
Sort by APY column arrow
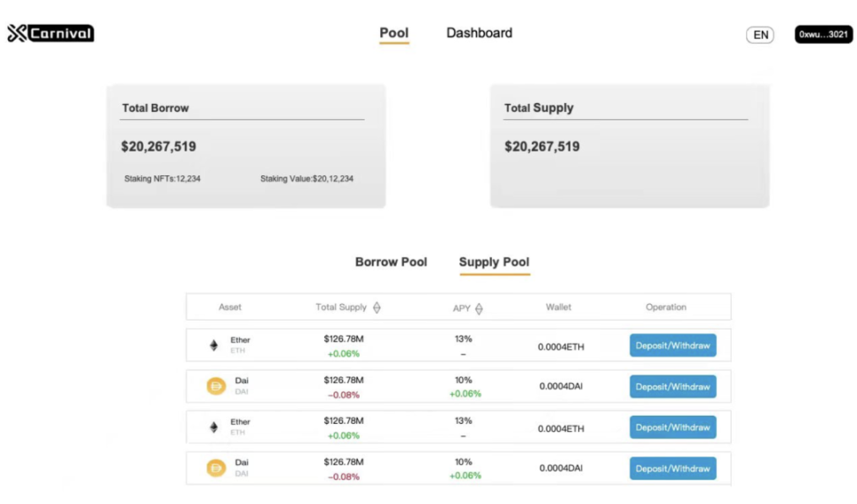click(x=479, y=308)
